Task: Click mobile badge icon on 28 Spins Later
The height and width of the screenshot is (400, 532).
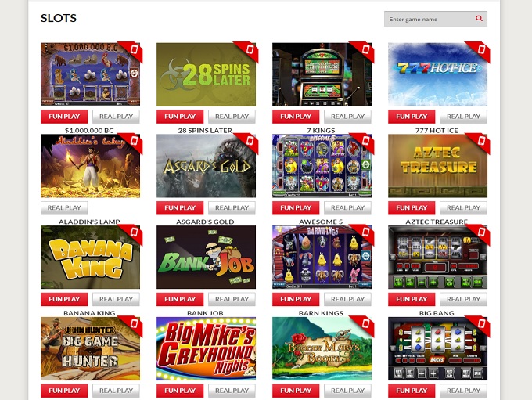Action: [250, 49]
